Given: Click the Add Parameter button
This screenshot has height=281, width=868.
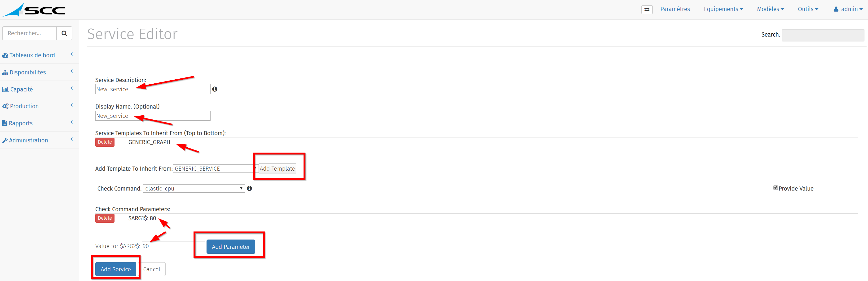Looking at the screenshot, I should [231, 247].
